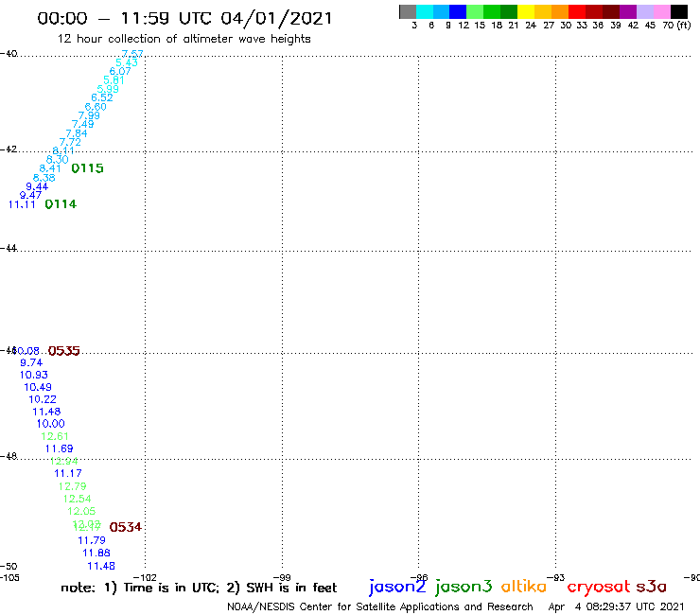Click the pink swatch in the color legend
The image size is (700, 615).
tap(661, 11)
